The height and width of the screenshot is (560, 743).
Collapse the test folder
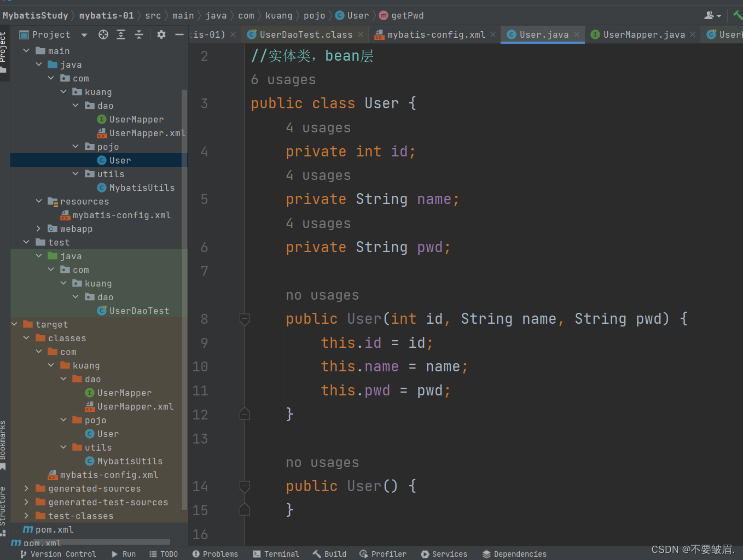tap(26, 242)
